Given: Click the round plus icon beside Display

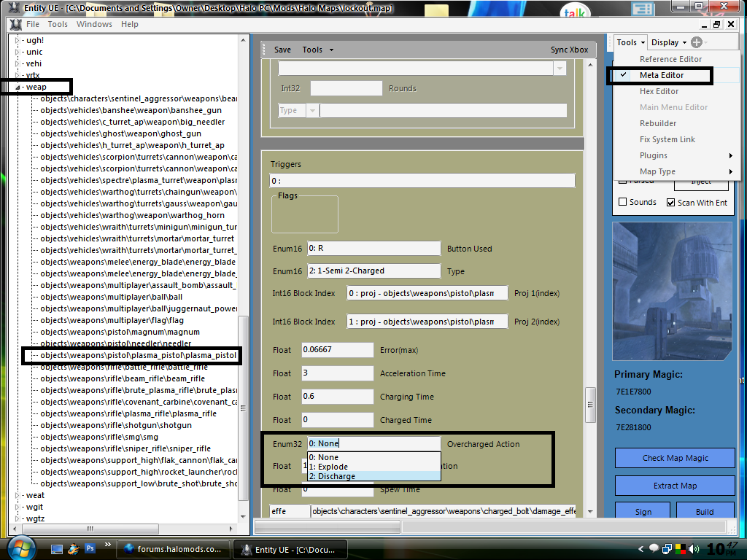Looking at the screenshot, I should pos(697,42).
